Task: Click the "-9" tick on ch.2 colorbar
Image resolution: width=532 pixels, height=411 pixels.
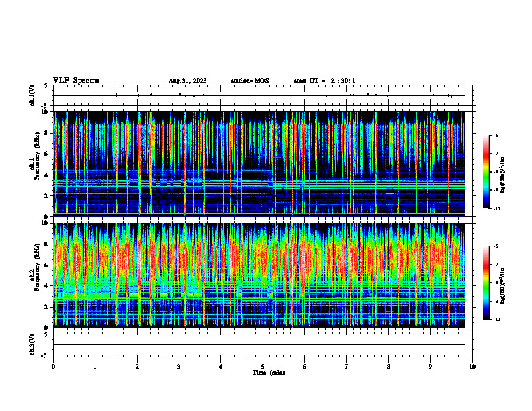Action: pyautogui.click(x=496, y=301)
